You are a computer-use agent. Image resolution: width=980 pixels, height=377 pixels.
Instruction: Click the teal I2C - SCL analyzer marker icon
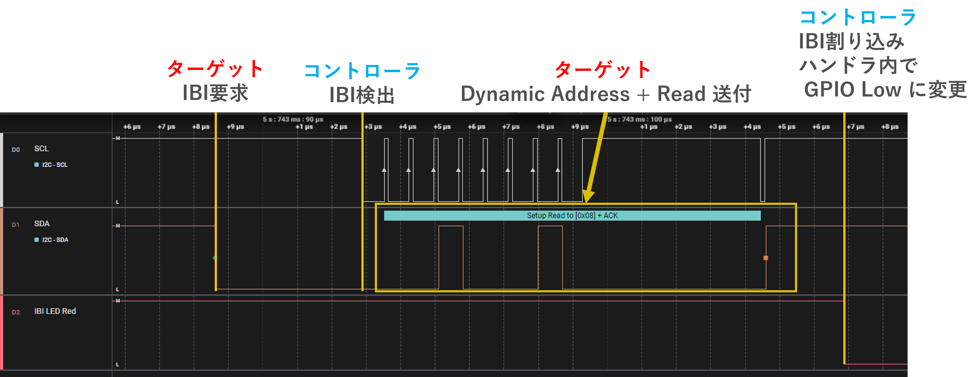36,165
